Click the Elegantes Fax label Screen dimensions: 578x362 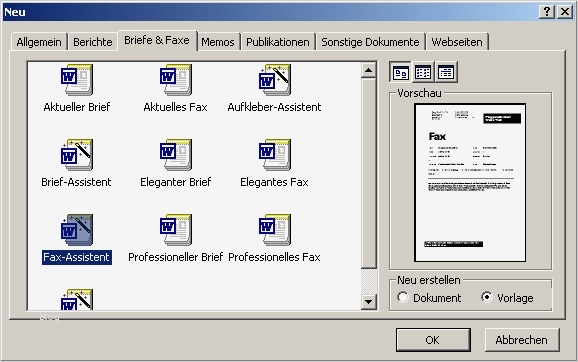click(274, 182)
